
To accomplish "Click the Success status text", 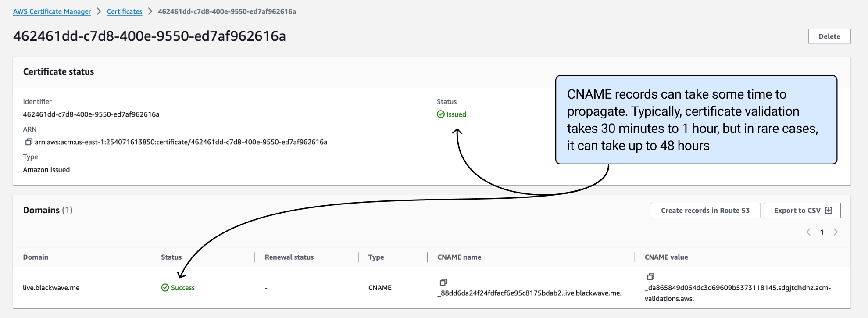I will coord(183,288).
